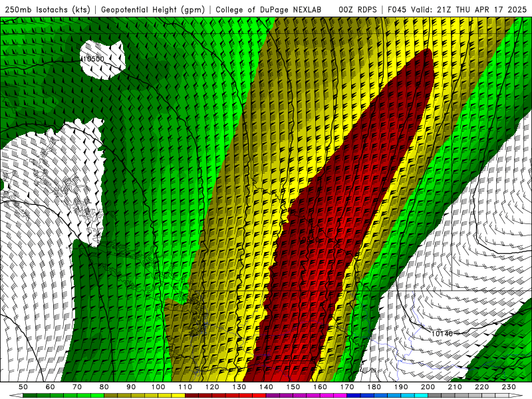532x399 pixels.
Task: Click the 190 tick label on the color scale
Action: [401, 387]
